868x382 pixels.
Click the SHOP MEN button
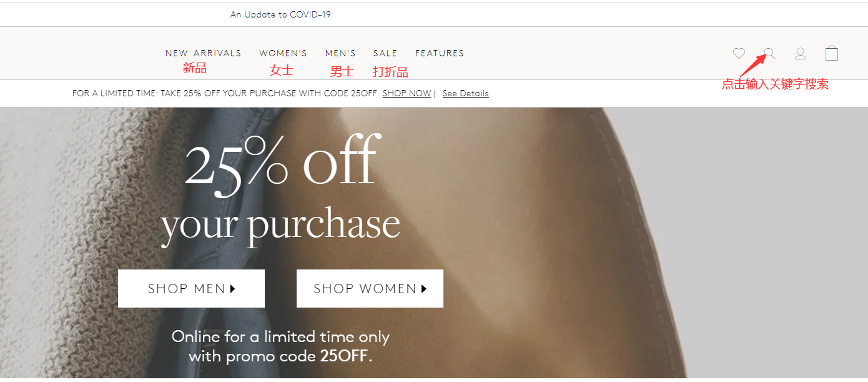click(191, 289)
